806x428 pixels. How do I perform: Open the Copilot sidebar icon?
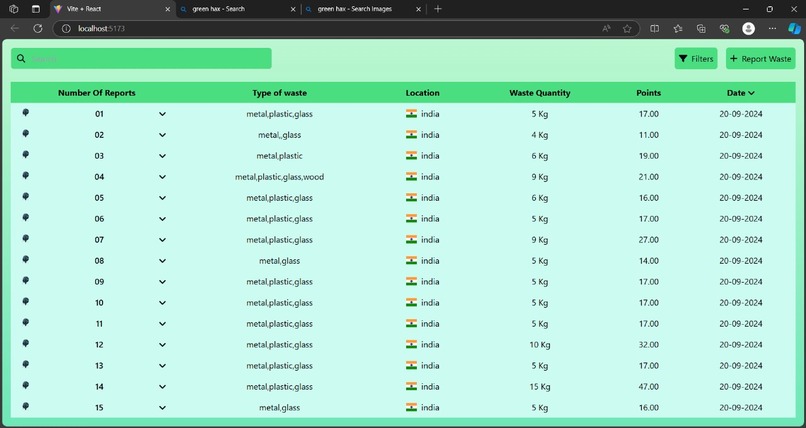(x=794, y=29)
